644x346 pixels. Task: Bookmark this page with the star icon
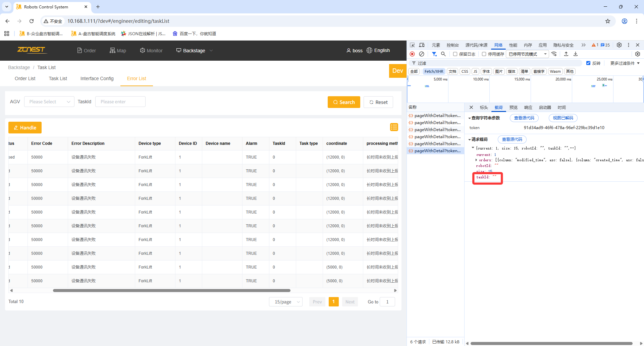tap(607, 21)
